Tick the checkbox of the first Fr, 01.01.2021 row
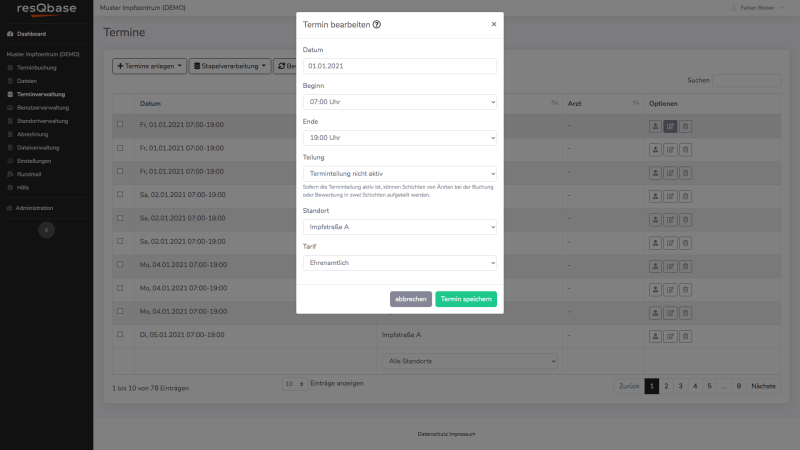Screen dimensions: 800x450 pyautogui.click(x=120, y=124)
